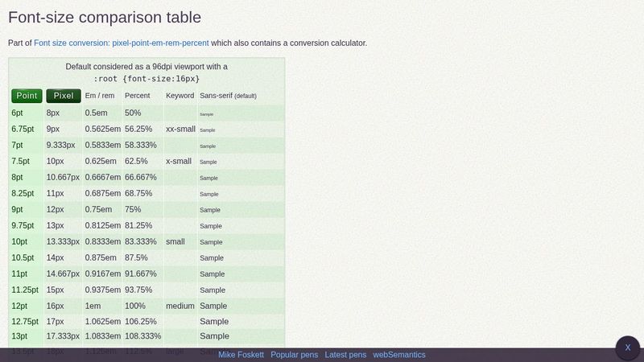Screen dimensions: 644x362
Task: Click the Keyword column header
Action: click(180, 96)
